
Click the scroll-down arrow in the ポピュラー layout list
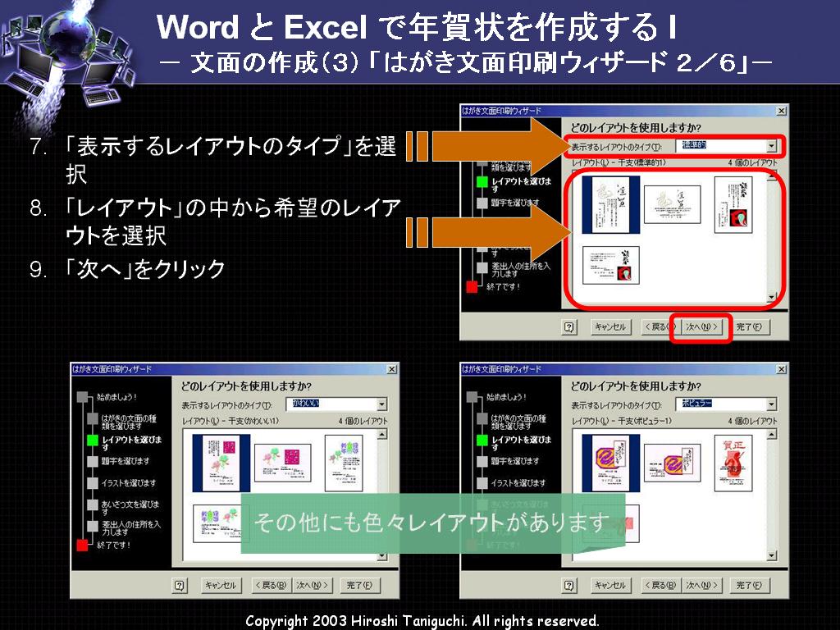771,556
